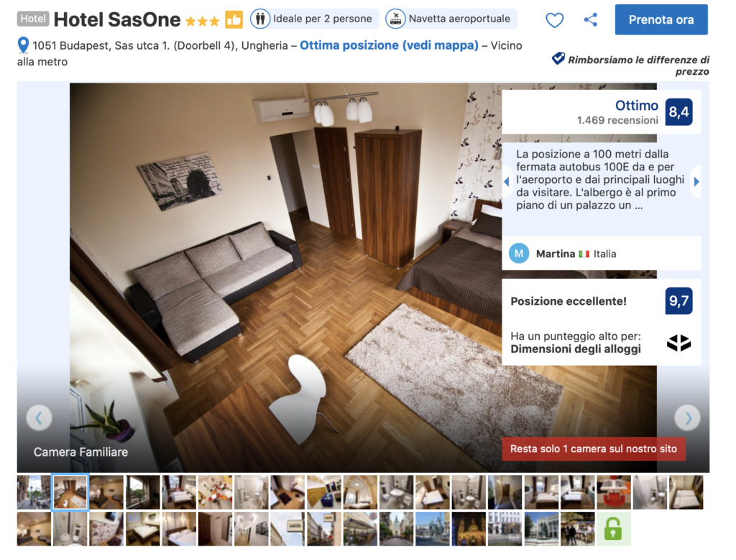
Task: Select the Navetta aeroportuale tag
Action: [x=451, y=19]
